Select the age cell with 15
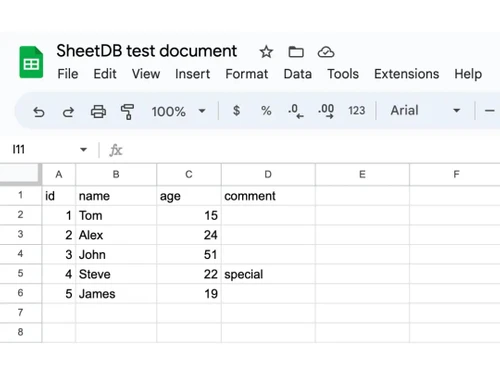 189,215
